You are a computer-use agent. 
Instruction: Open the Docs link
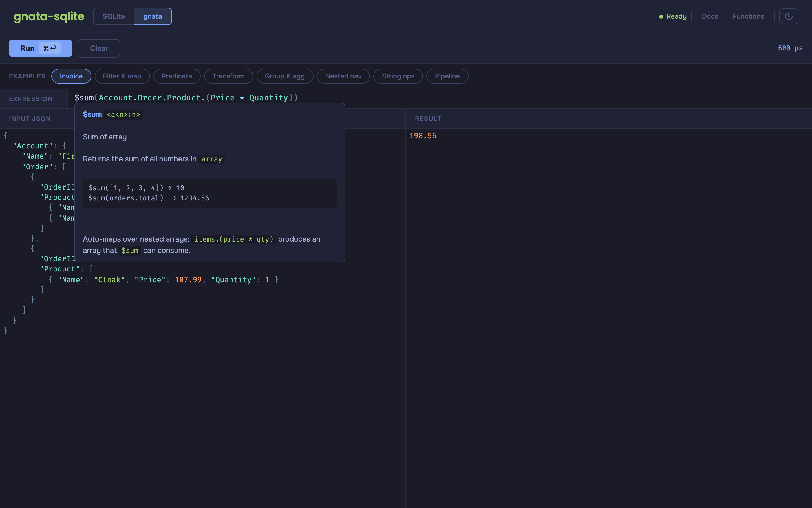[710, 16]
